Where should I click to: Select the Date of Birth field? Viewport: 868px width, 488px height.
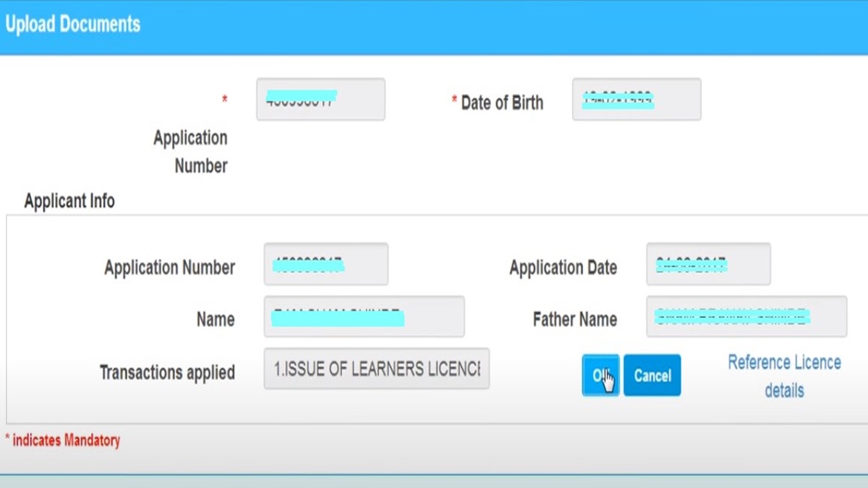637,100
